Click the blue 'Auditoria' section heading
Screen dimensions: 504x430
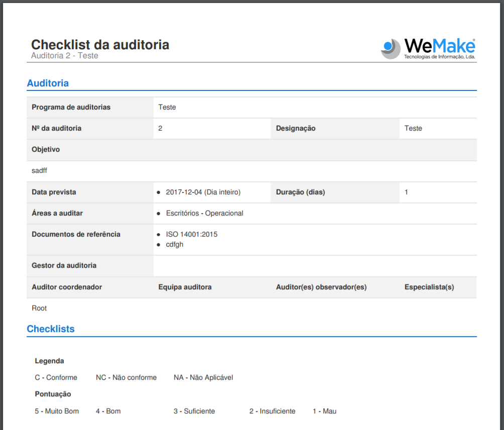click(x=48, y=83)
